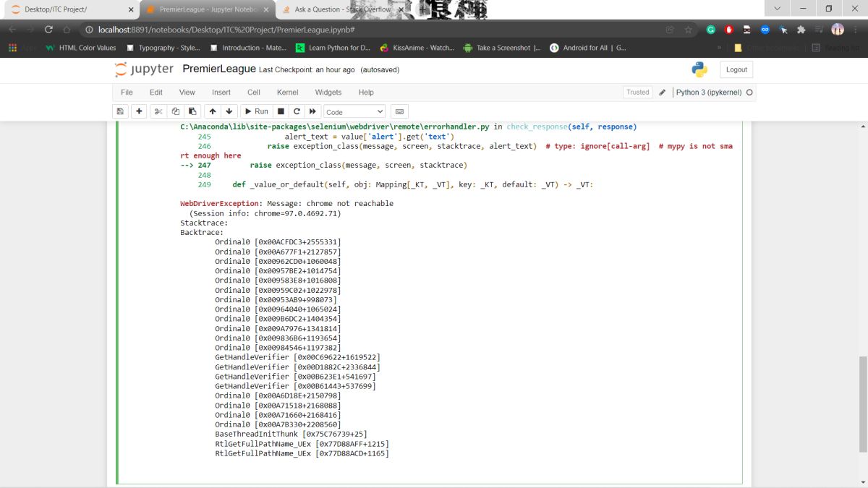
Task: Click the errorhandler.py file path in traceback
Action: coord(335,127)
